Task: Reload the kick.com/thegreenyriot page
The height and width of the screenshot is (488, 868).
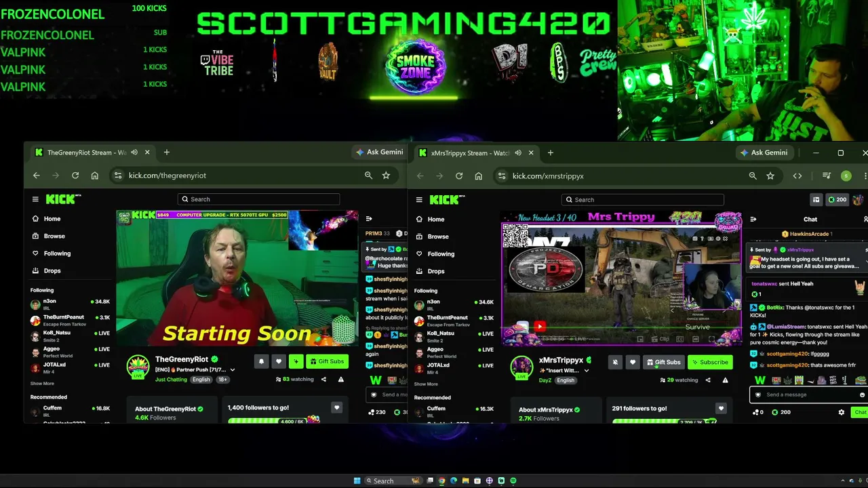Action: 75,176
